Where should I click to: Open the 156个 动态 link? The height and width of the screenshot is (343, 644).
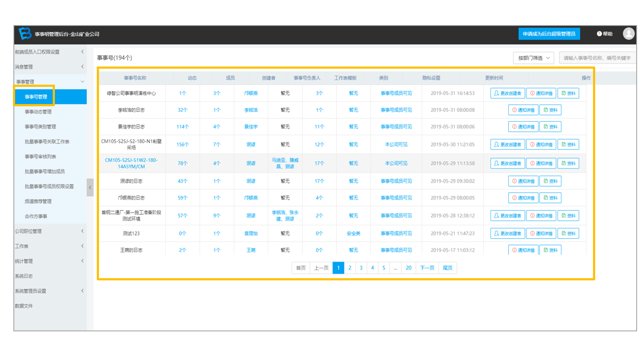(183, 144)
